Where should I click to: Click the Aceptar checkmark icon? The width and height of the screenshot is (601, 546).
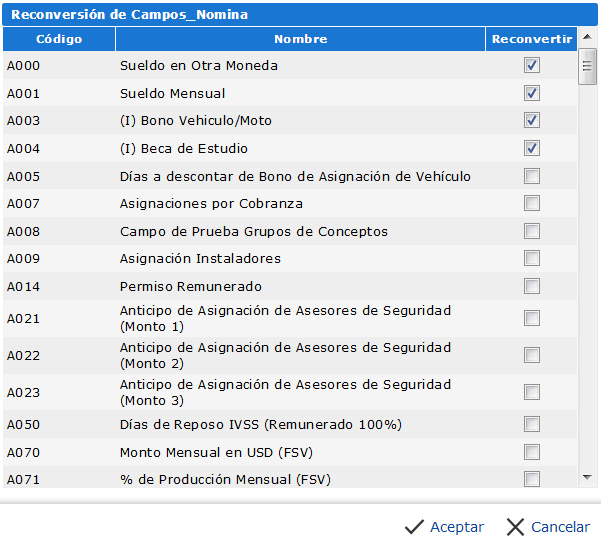(x=414, y=527)
